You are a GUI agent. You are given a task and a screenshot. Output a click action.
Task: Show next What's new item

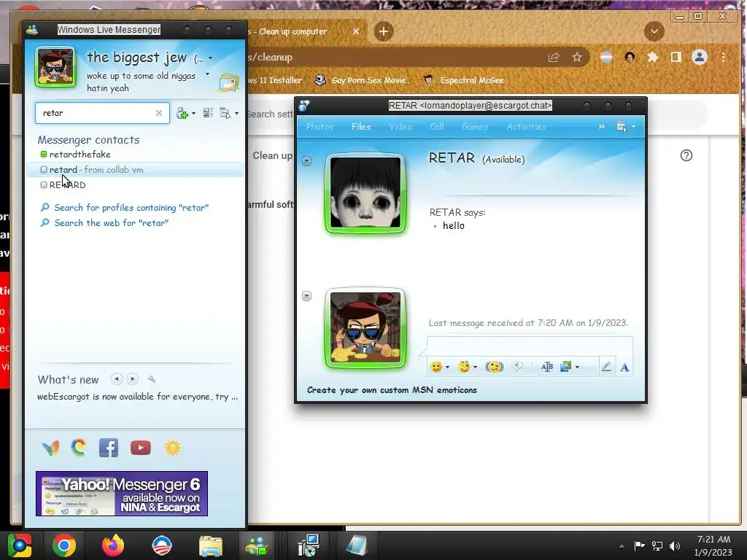tap(133, 379)
